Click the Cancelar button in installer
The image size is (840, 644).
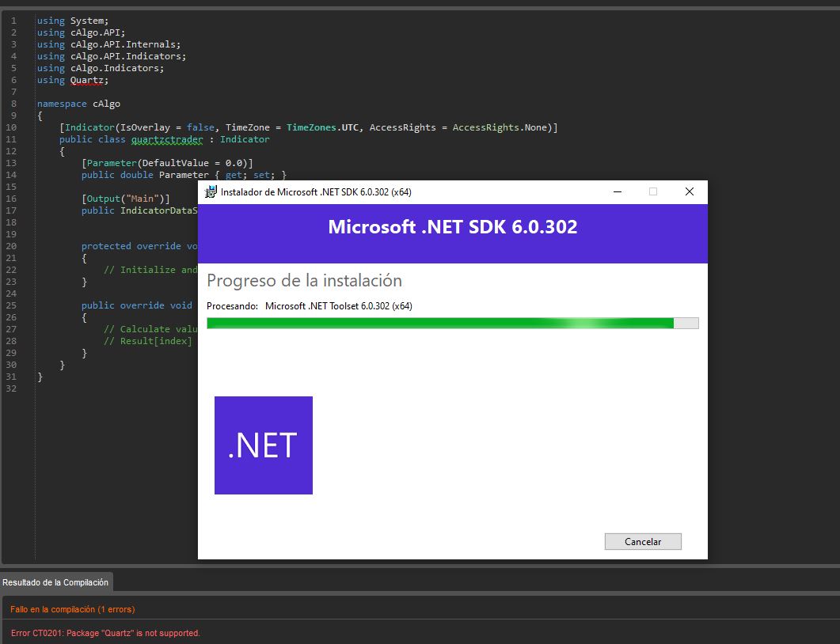tap(643, 541)
